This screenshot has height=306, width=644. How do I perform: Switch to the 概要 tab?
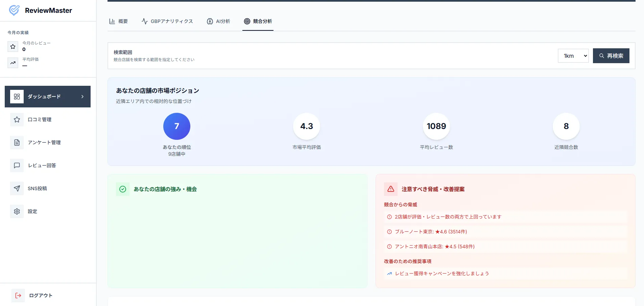118,21
